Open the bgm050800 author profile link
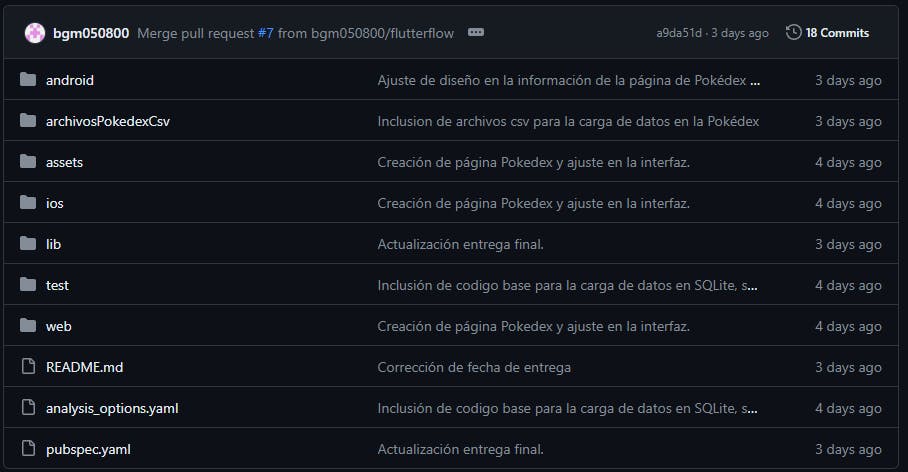The image size is (908, 472). click(91, 33)
